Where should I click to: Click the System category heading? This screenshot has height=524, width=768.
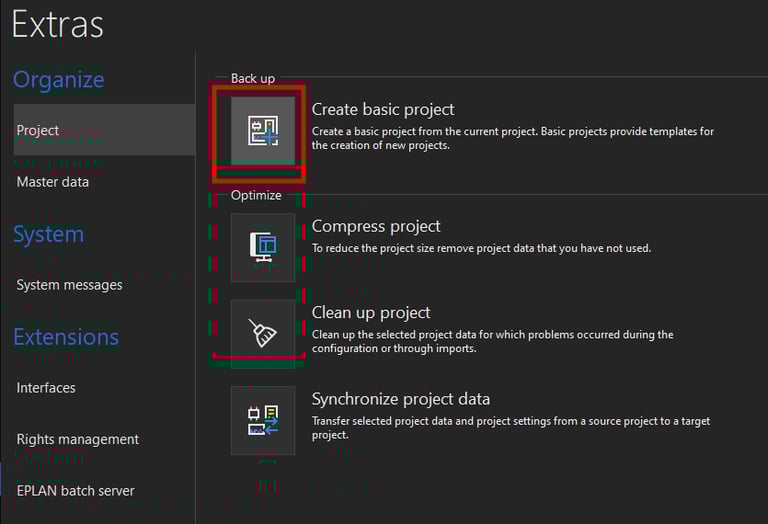click(48, 235)
